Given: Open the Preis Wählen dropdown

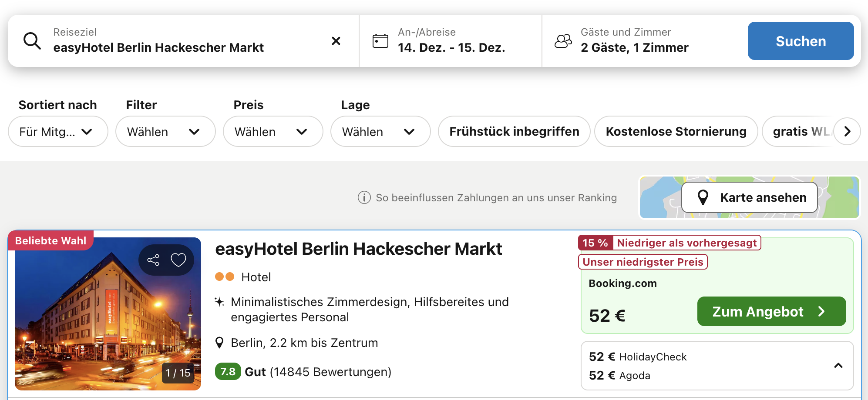Looking at the screenshot, I should coord(273,131).
